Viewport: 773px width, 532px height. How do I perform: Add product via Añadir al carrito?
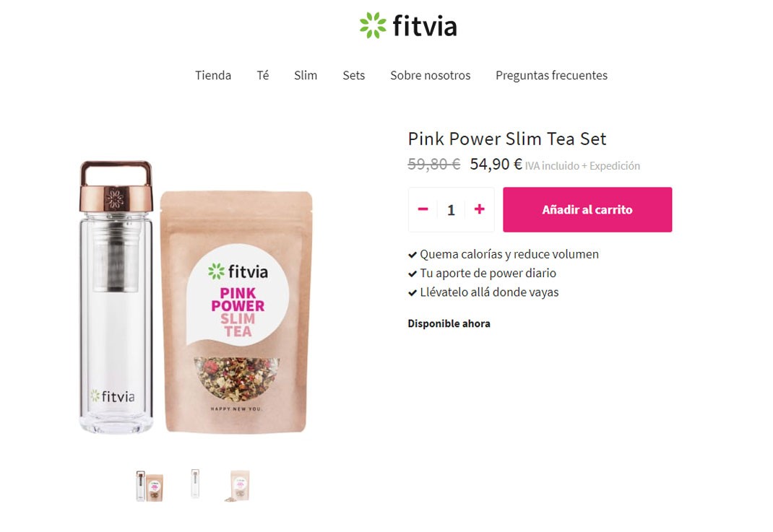(587, 209)
